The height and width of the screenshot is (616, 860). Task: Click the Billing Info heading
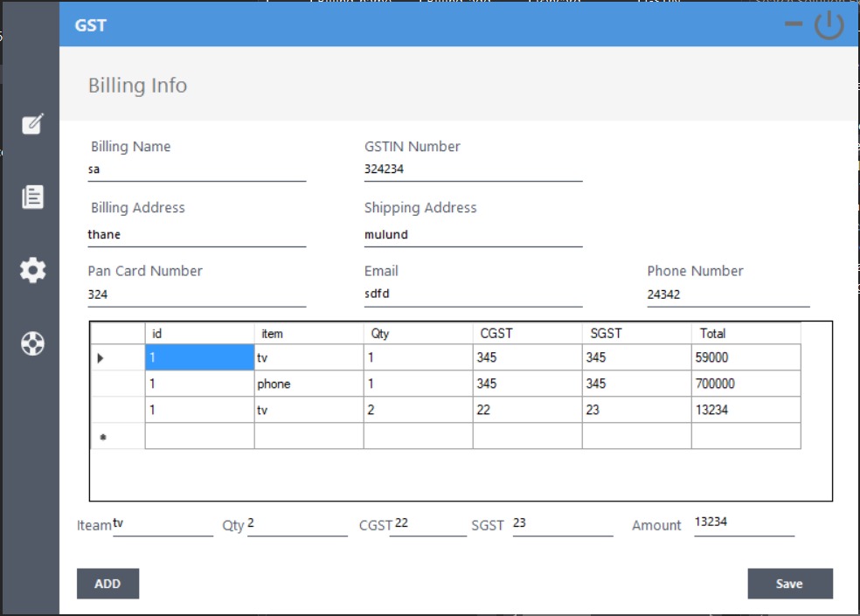pos(138,86)
